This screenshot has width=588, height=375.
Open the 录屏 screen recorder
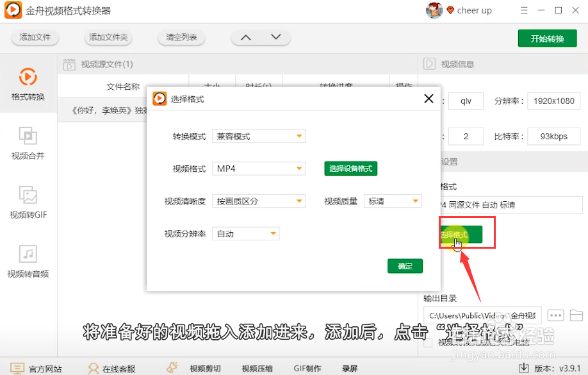point(350,368)
